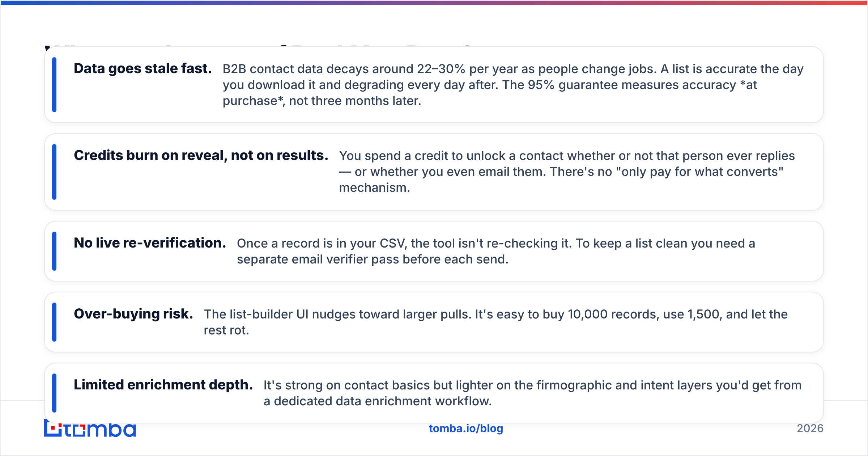The image size is (868, 456).
Task: Select the 'Over-buying risk.' heading
Action: pyautogui.click(x=133, y=314)
